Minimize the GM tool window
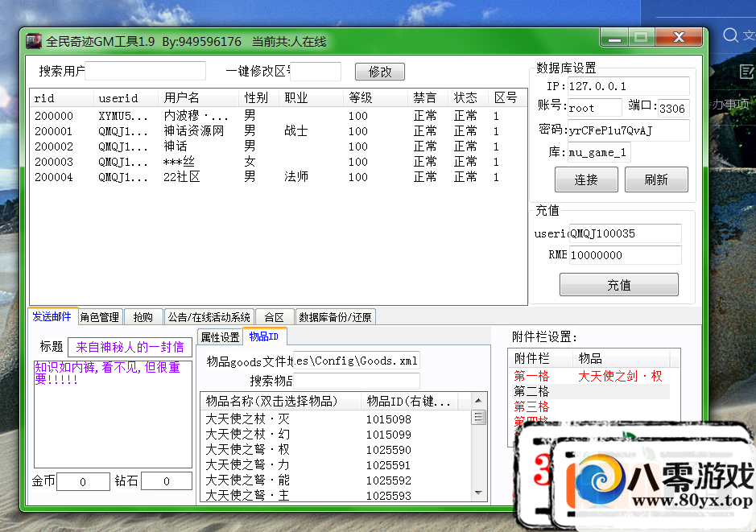The width and height of the screenshot is (756, 532). (614, 38)
